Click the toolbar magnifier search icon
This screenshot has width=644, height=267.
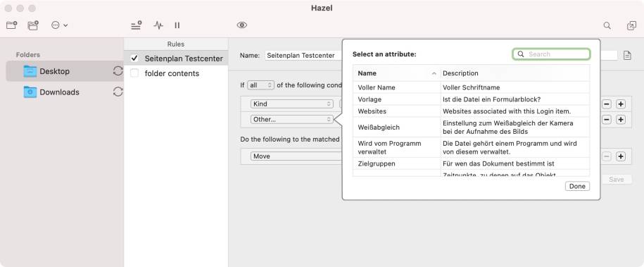pos(607,25)
